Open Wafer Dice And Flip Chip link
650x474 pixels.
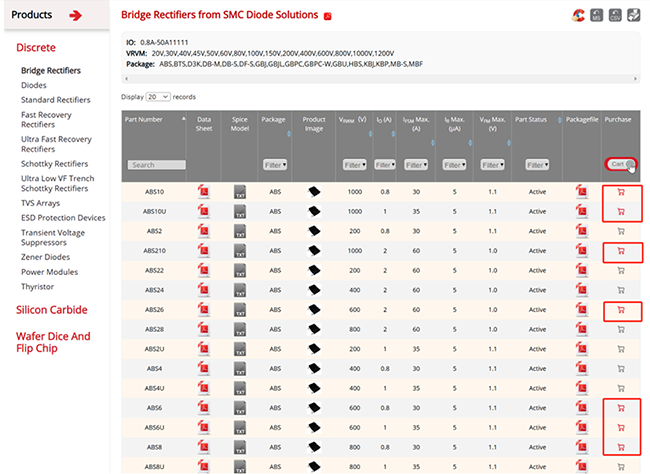(53, 342)
